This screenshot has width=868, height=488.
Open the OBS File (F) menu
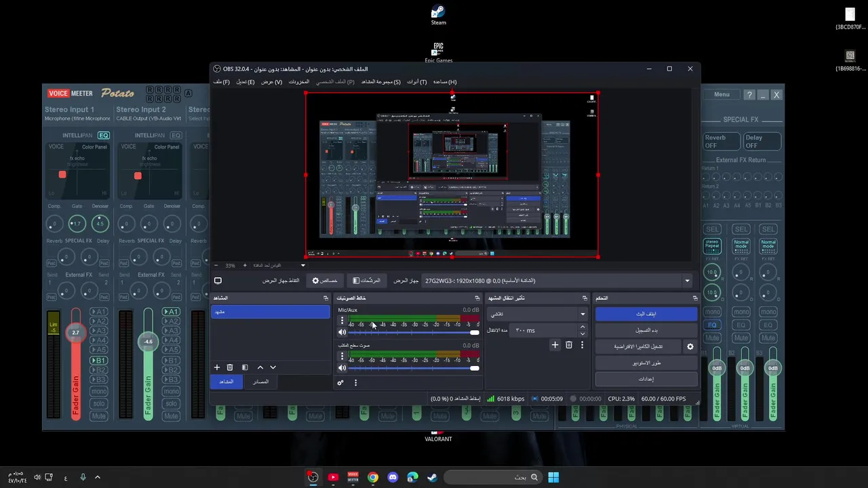[221, 82]
